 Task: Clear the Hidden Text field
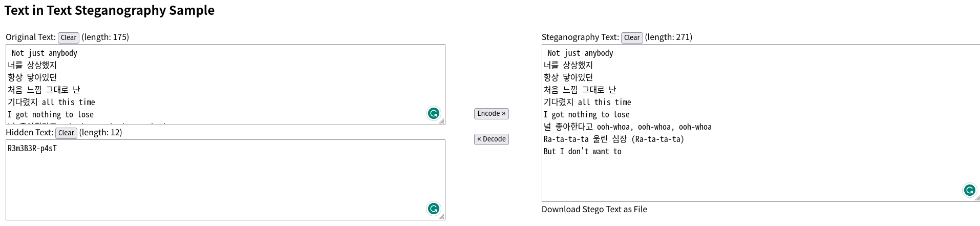(x=66, y=133)
